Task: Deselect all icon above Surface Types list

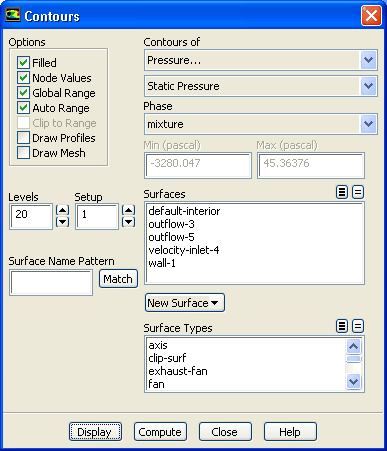Action: pos(358,326)
